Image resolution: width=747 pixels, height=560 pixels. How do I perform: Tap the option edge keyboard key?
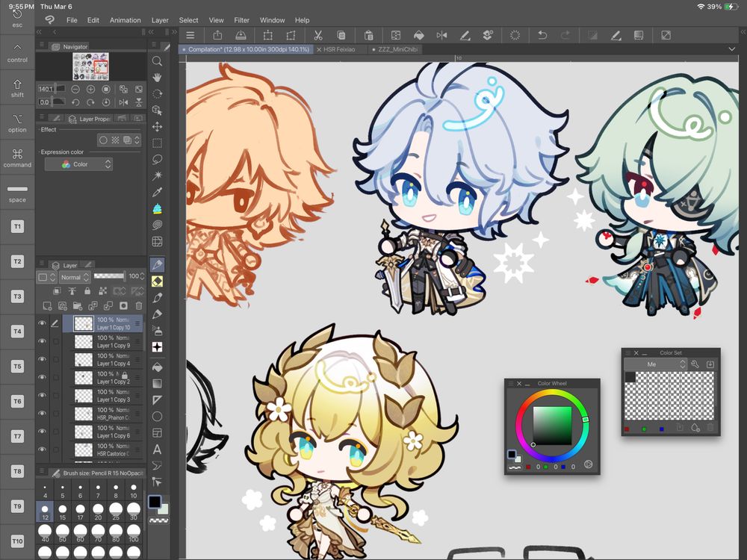tap(17, 123)
